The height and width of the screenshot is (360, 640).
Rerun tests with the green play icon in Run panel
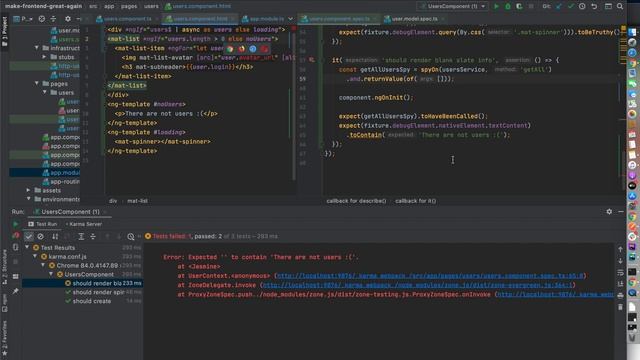[16, 224]
